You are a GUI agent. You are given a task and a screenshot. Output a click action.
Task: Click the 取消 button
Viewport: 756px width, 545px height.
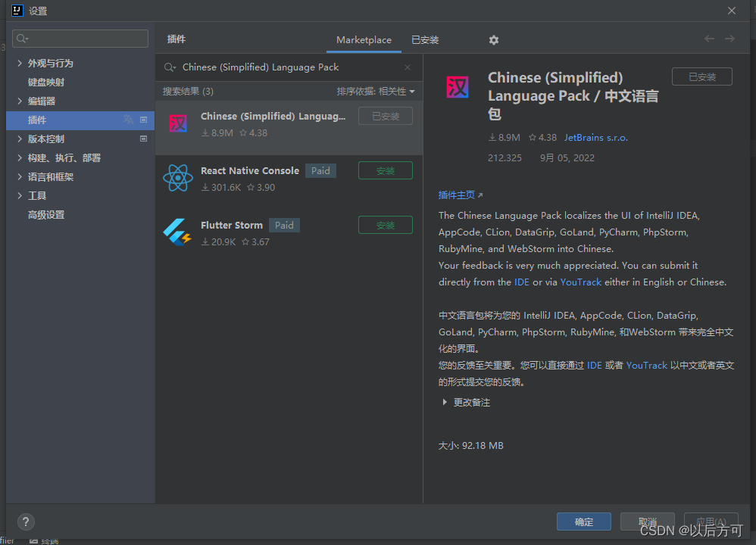point(647,522)
